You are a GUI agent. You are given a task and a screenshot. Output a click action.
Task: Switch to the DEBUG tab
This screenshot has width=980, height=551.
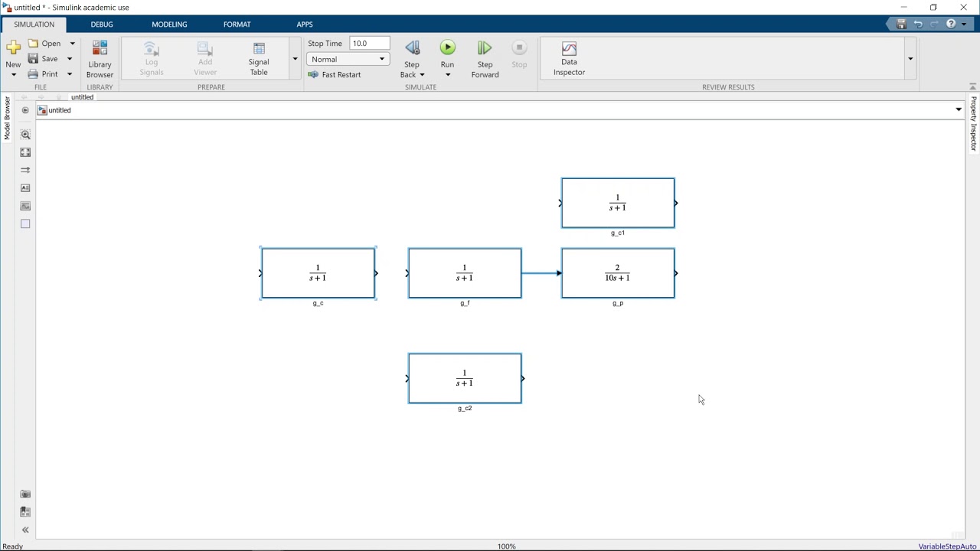coord(102,24)
